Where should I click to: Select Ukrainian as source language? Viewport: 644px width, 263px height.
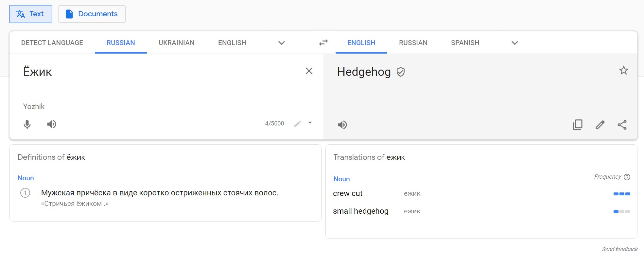click(x=176, y=43)
